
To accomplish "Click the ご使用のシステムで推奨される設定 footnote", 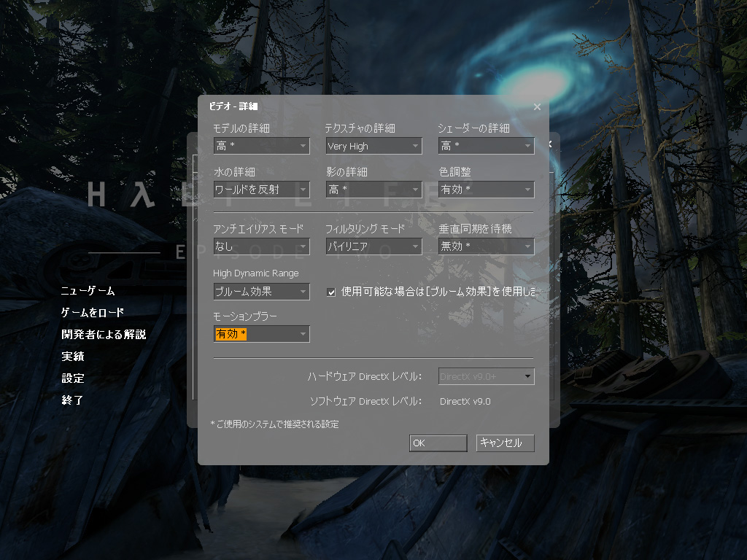I will (x=275, y=424).
